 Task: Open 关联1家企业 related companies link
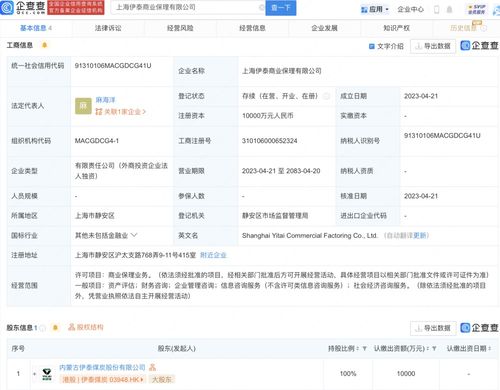tap(121, 112)
